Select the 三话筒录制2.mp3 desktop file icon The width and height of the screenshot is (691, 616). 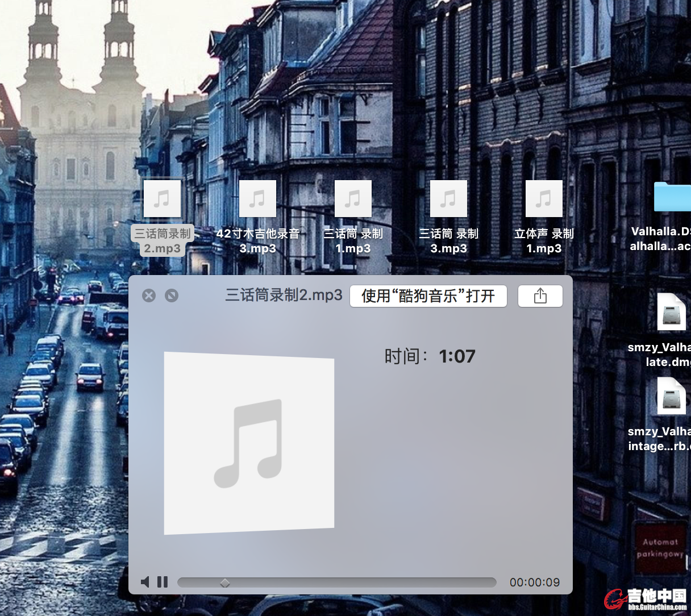(x=163, y=199)
